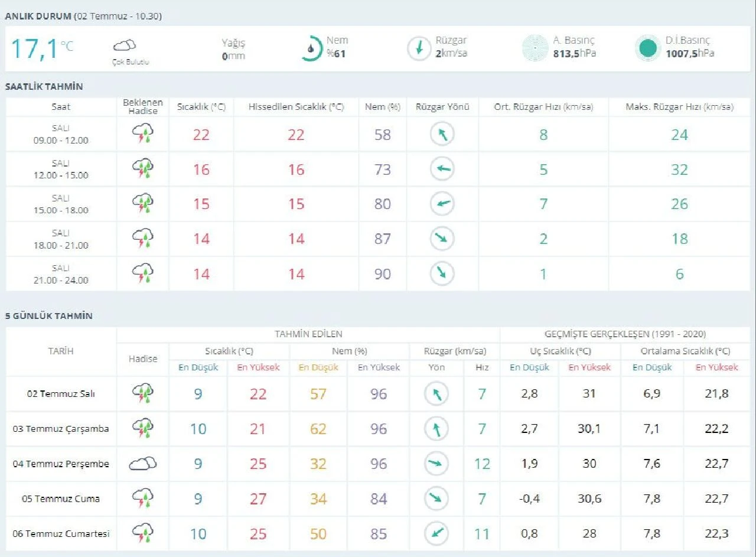Click wind direction arrow for 21.00 - 24.00 row

coord(442,273)
